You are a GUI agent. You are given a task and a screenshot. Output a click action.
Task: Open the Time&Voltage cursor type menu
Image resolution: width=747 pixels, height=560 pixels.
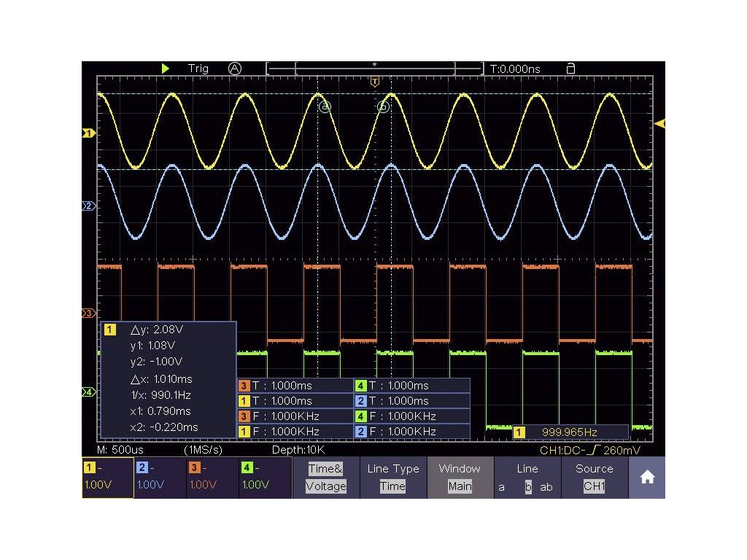point(326,478)
